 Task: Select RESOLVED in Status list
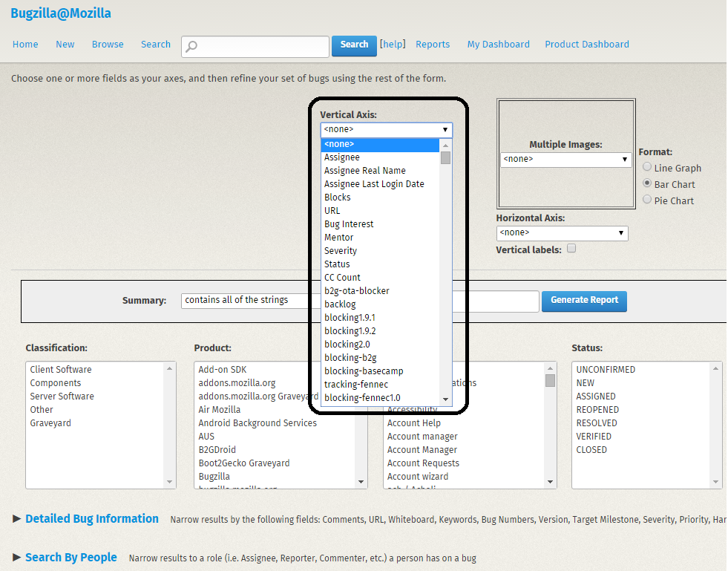(x=640, y=423)
